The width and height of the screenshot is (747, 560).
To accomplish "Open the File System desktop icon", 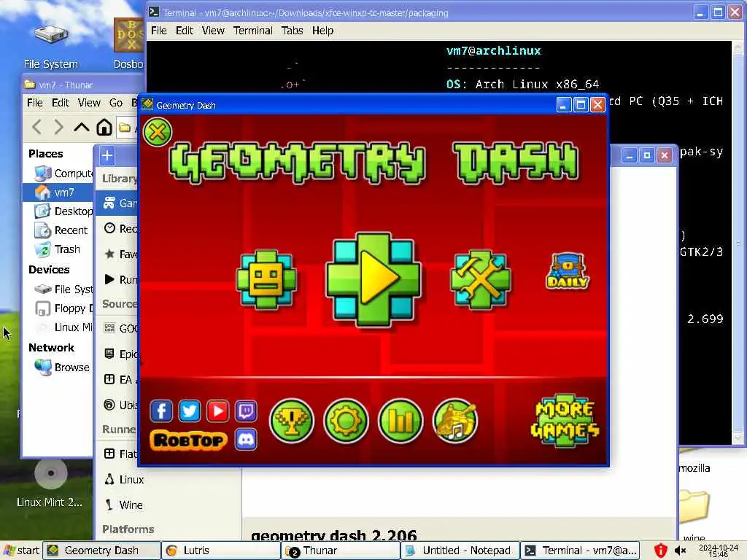I will [50, 47].
